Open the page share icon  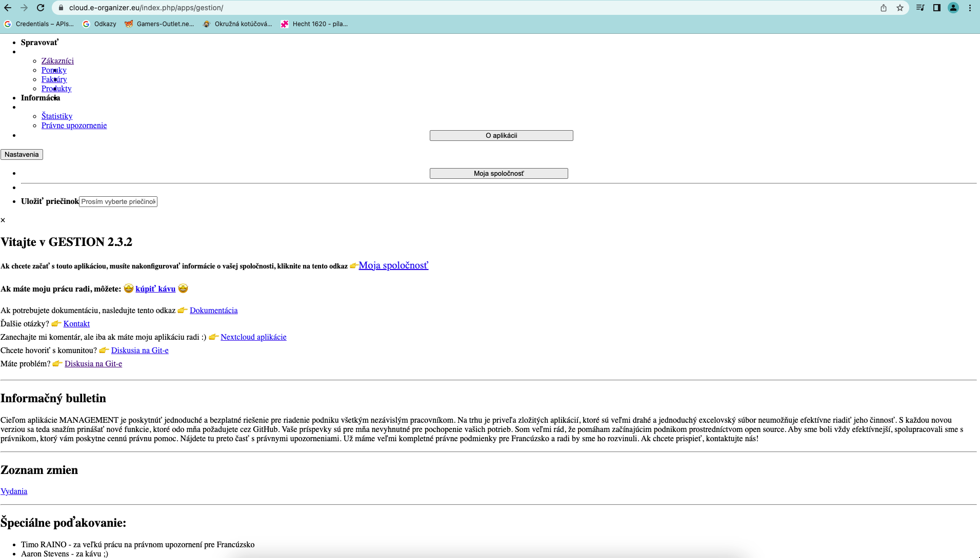(x=883, y=8)
